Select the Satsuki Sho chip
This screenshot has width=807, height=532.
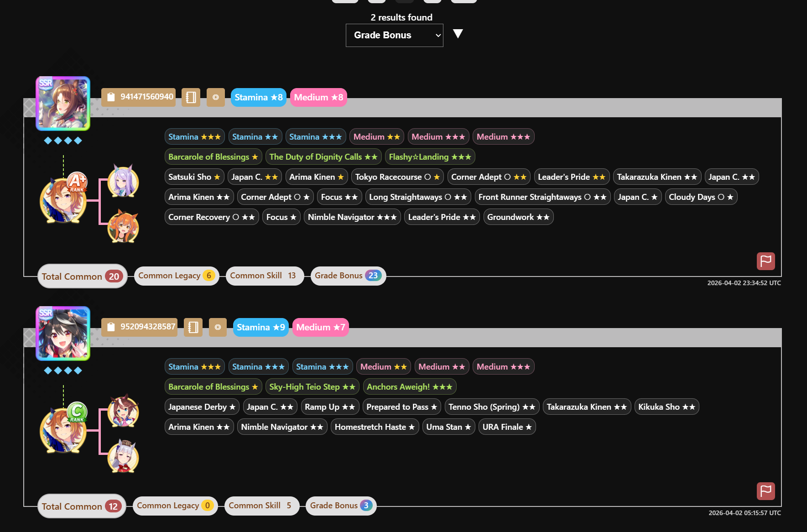tap(194, 177)
